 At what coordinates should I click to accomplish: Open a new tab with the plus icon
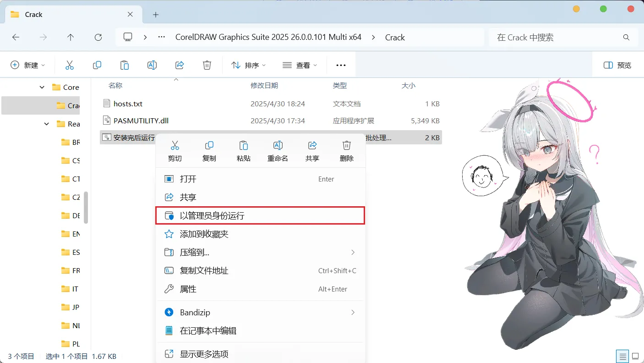click(156, 15)
